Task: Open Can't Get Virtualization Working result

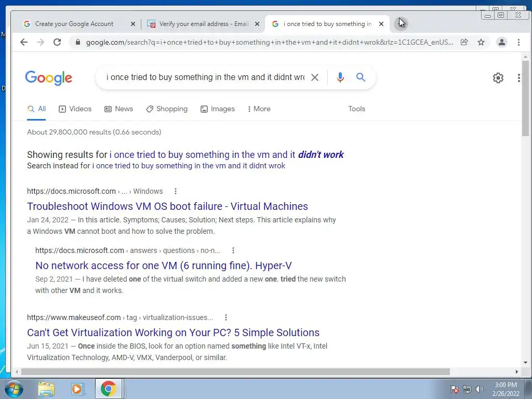Action: coord(174,332)
